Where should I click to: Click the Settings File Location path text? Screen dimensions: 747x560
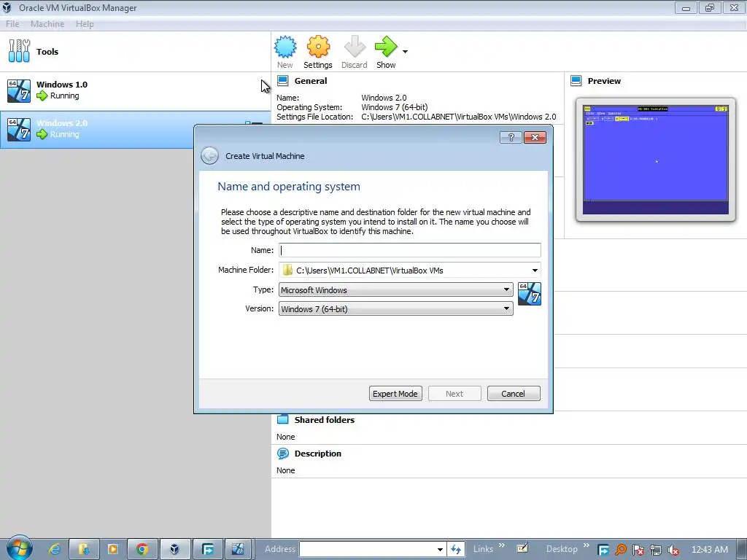(458, 117)
